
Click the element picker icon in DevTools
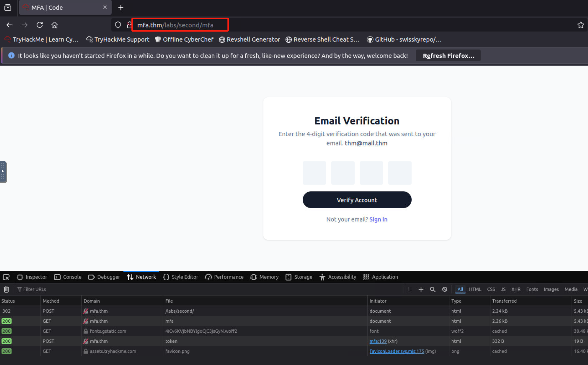click(6, 277)
